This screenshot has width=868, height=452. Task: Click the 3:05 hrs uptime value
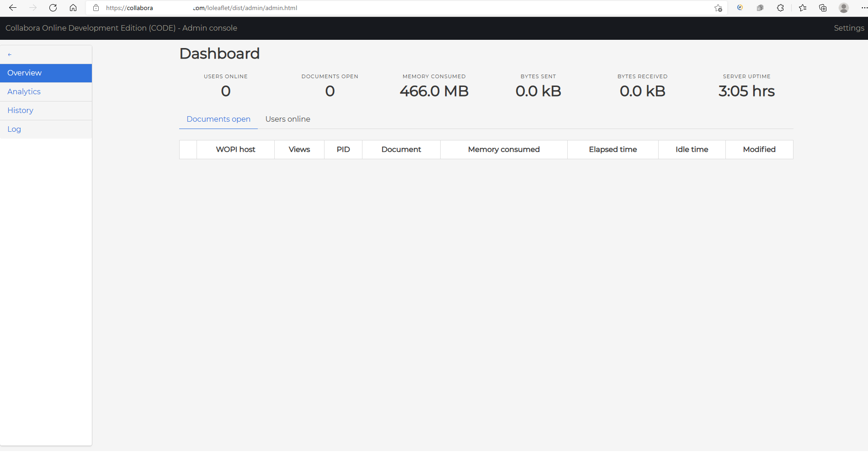click(x=746, y=91)
